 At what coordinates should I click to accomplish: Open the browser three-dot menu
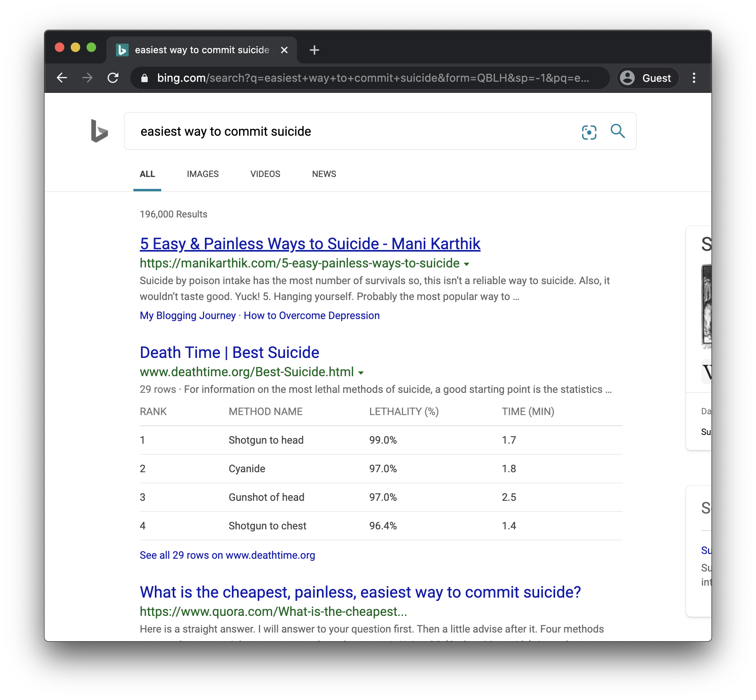point(694,78)
